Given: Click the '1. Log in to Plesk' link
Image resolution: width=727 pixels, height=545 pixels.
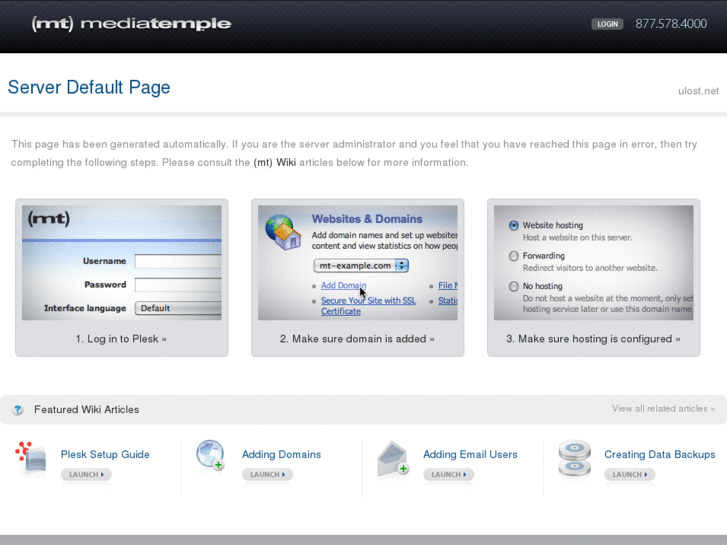Looking at the screenshot, I should point(121,339).
